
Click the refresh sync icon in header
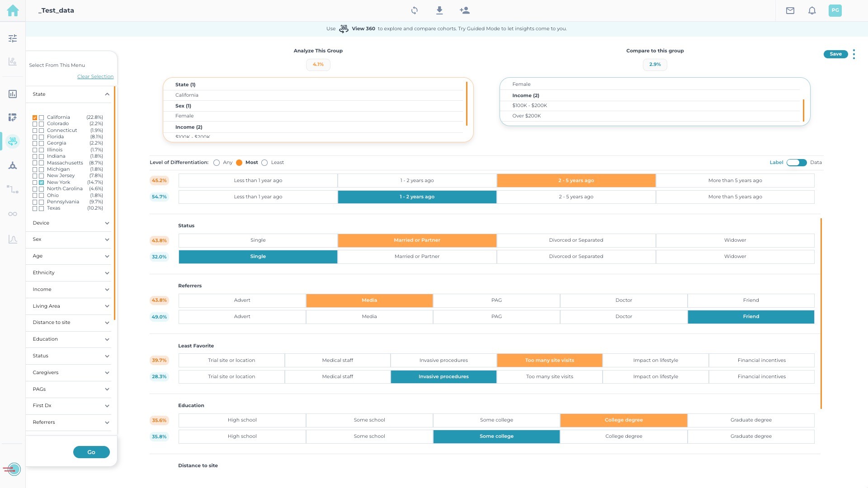coord(414,10)
